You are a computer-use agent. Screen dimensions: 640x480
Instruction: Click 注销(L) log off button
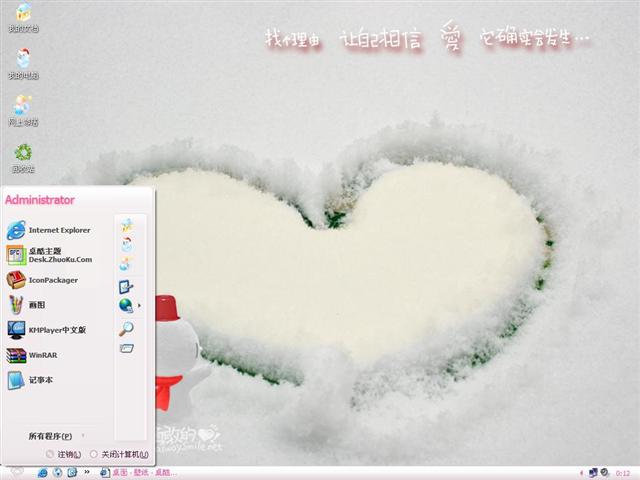coord(64,454)
